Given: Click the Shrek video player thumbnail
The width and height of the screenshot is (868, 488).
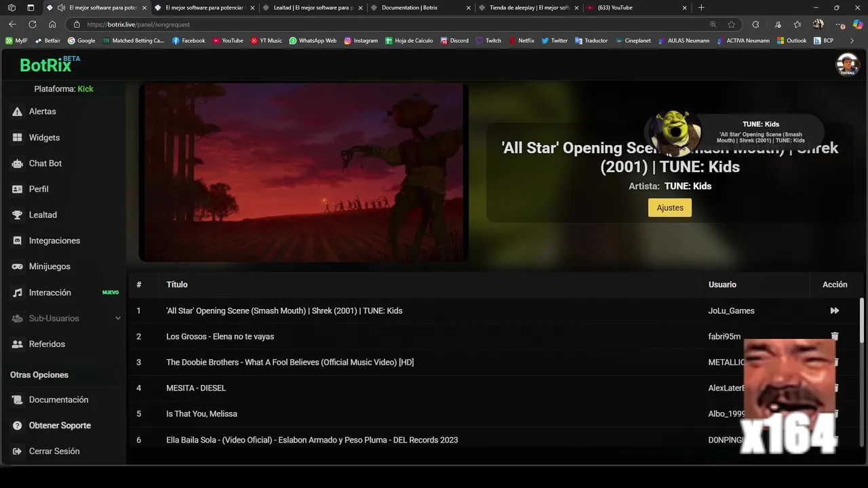Looking at the screenshot, I should tap(304, 172).
